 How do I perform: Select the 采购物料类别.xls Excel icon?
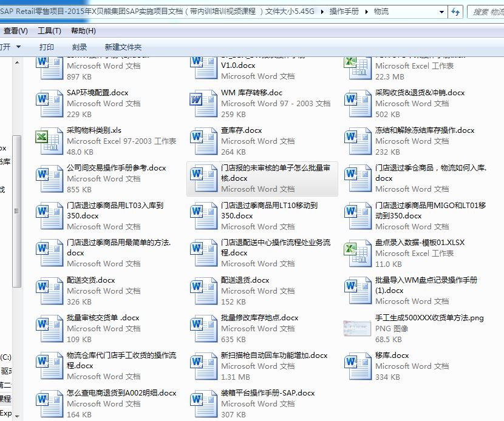[49, 141]
